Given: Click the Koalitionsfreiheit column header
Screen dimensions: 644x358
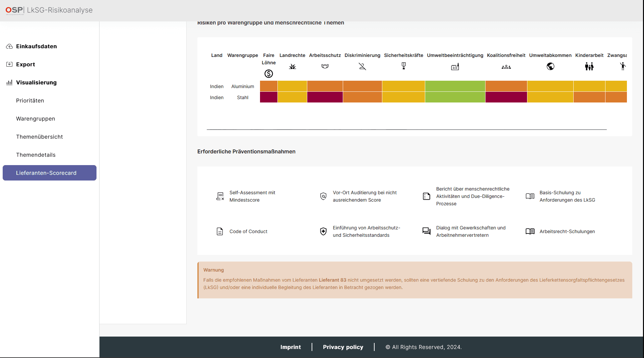Looking at the screenshot, I should coord(506,55).
